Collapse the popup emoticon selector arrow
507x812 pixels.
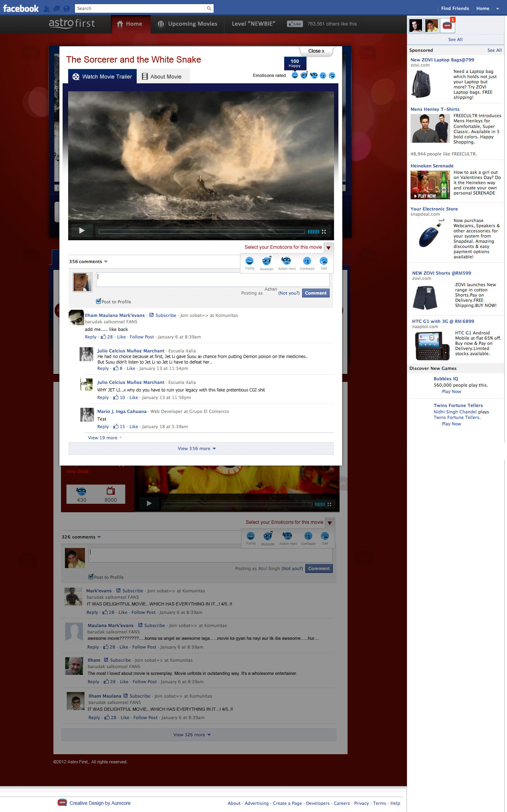click(328, 248)
